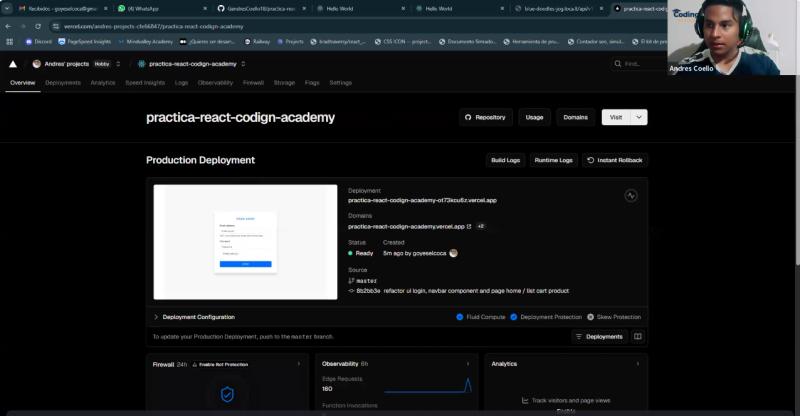The height and width of the screenshot is (416, 800).
Task: Open the apps grid icon in bookmarks bar
Action: coord(9,42)
